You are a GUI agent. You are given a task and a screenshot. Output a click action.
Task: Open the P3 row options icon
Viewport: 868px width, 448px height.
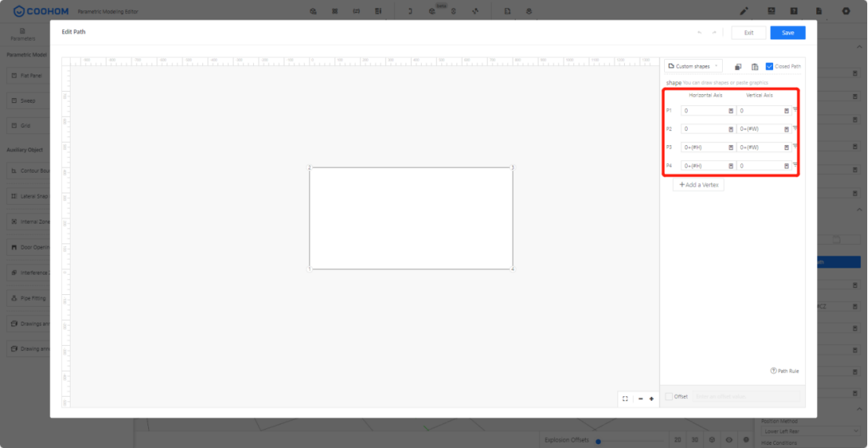[796, 146]
